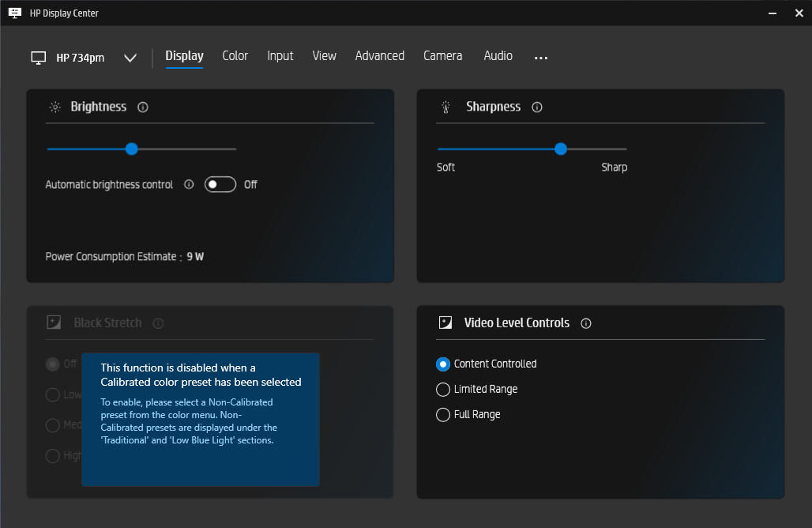Go to the View tab
This screenshot has height=528, width=812.
pos(324,56)
